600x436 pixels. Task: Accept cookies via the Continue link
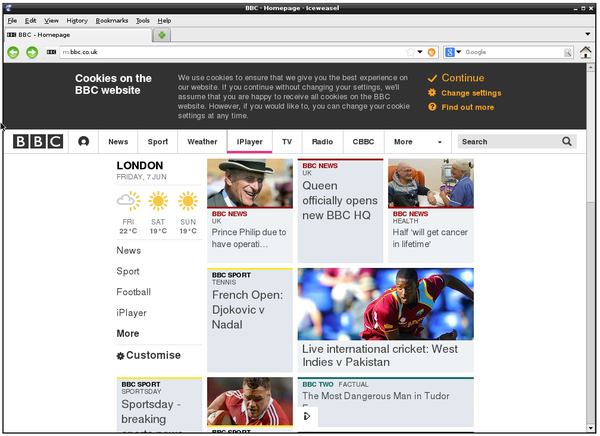463,78
